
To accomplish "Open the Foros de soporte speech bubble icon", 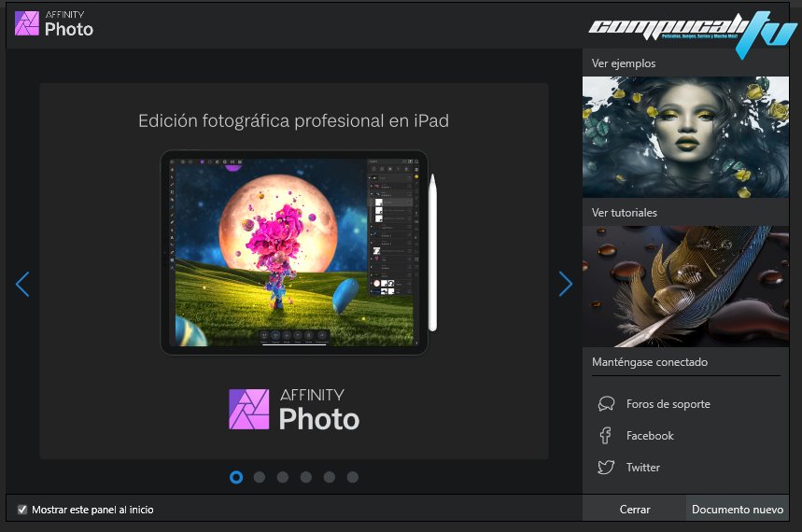I will click(x=606, y=403).
